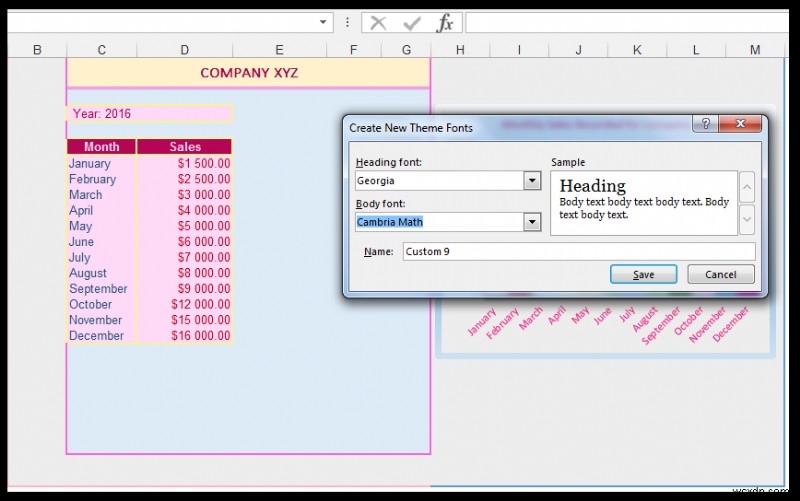The image size is (800, 501).
Task: Click the $7 000.00 sales cell
Action: [185, 257]
